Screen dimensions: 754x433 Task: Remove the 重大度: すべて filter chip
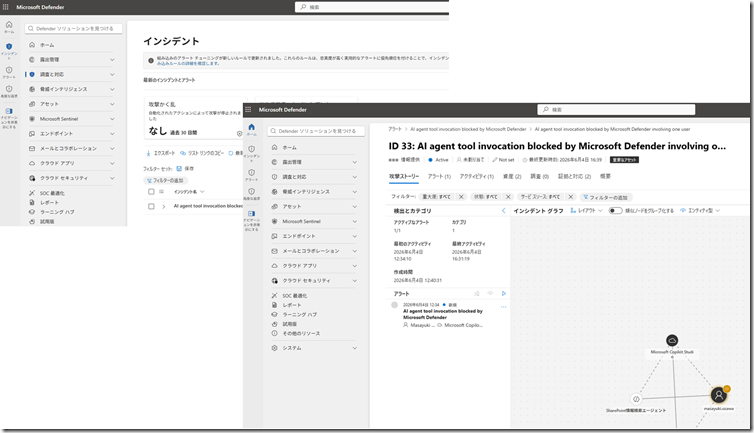coord(461,197)
